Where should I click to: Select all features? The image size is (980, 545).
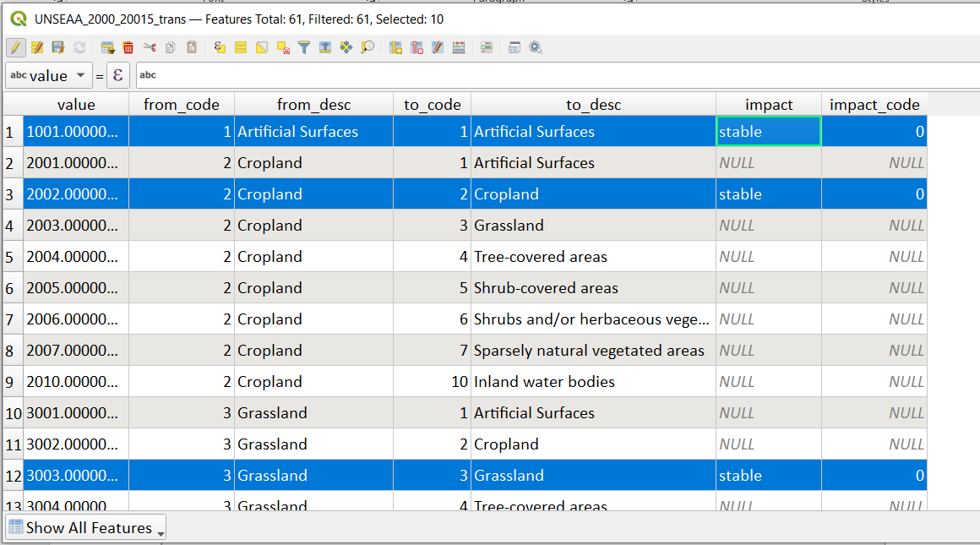pos(241,47)
